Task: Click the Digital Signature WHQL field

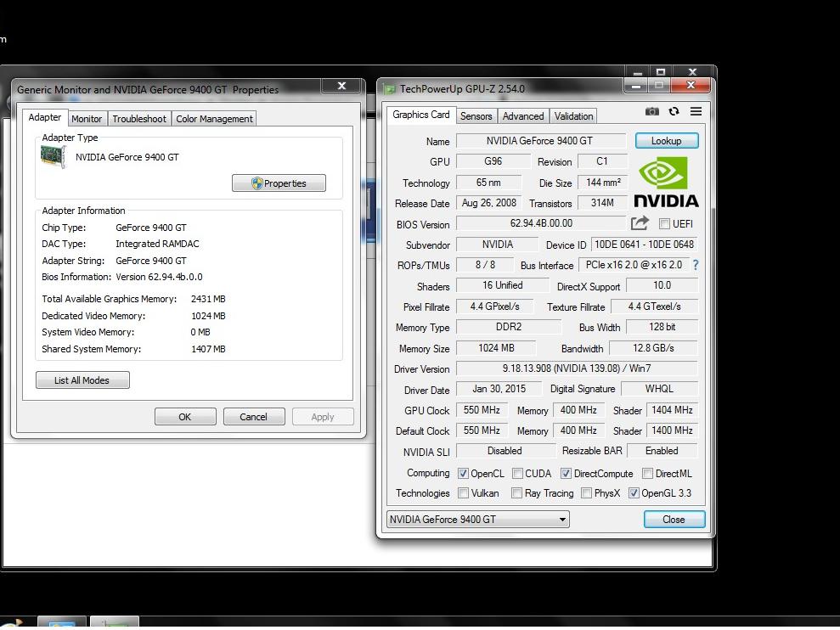Action: click(x=659, y=389)
